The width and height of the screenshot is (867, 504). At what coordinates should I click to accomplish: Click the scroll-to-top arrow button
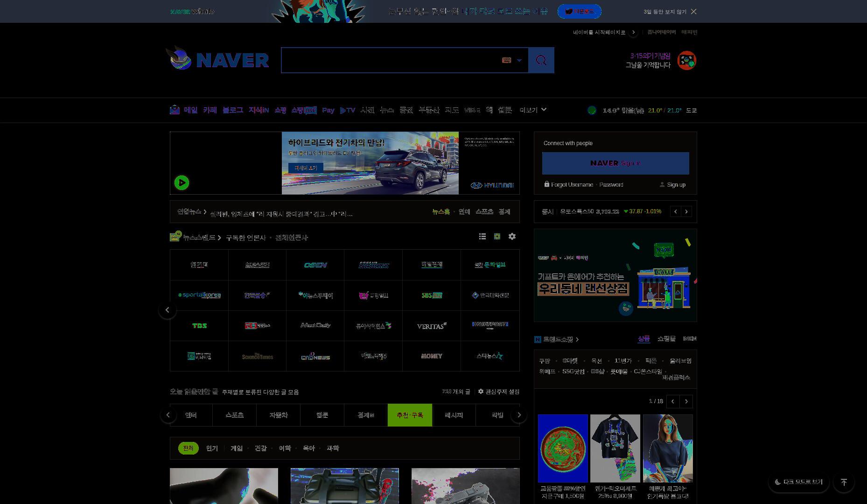[844, 482]
